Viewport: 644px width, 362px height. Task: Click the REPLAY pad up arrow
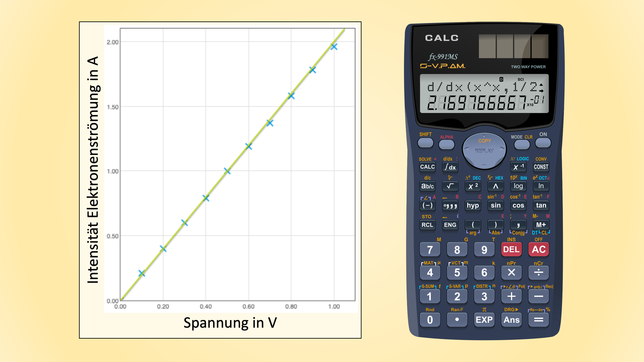tap(484, 136)
